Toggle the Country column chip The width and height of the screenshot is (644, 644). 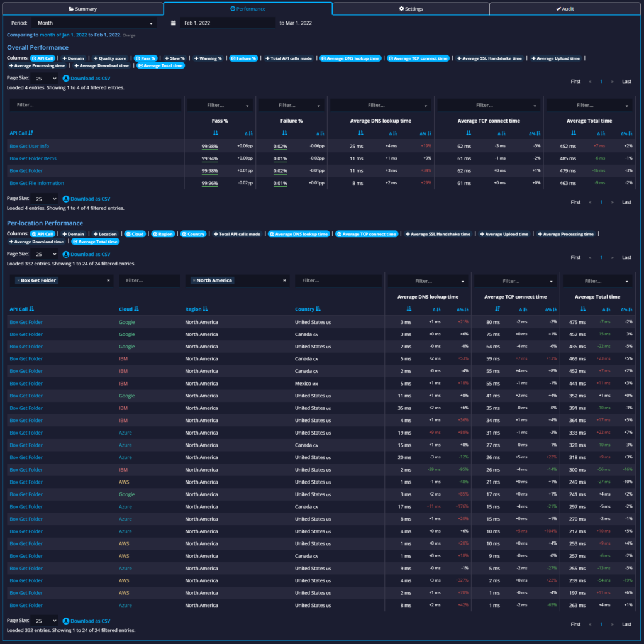click(193, 234)
